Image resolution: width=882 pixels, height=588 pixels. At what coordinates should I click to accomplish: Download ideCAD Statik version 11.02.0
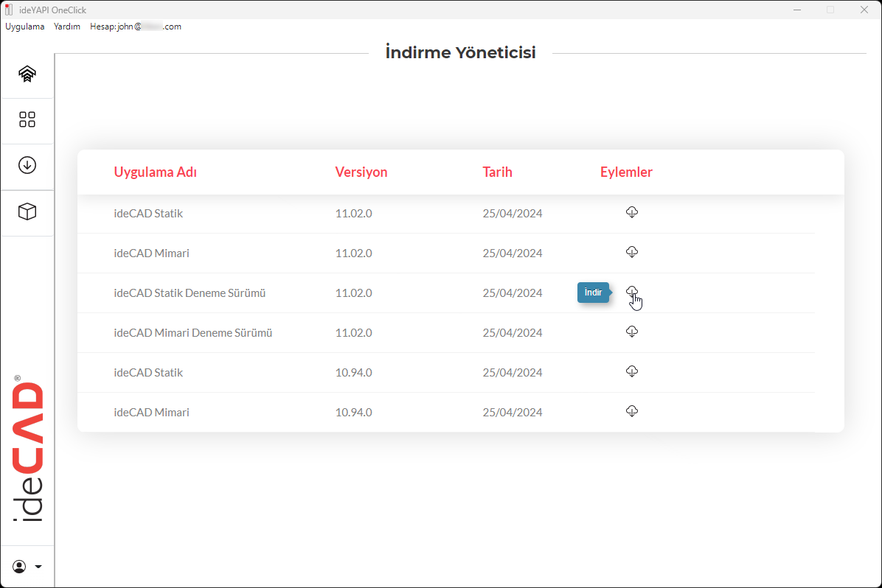(631, 212)
